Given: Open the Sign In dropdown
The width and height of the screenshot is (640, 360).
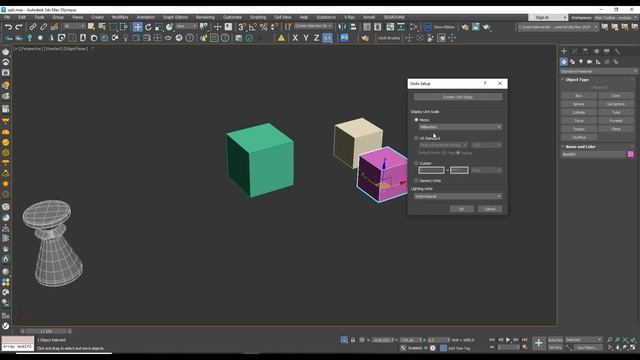Looking at the screenshot, I should [548, 18].
